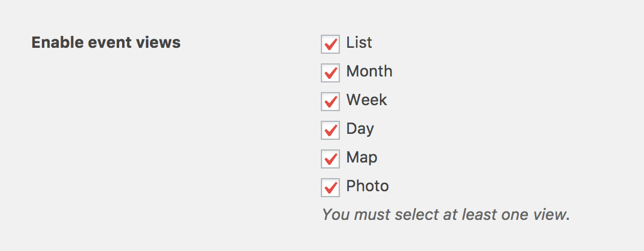Image resolution: width=644 pixels, height=251 pixels.
Task: Click the red checkmark beside Map
Action: [x=331, y=159]
